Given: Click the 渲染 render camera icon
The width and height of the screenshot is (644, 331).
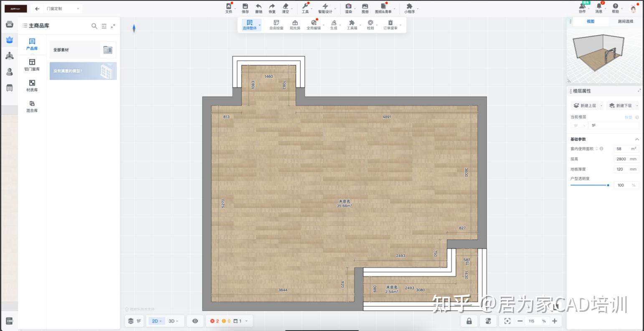Looking at the screenshot, I should 348,6.
